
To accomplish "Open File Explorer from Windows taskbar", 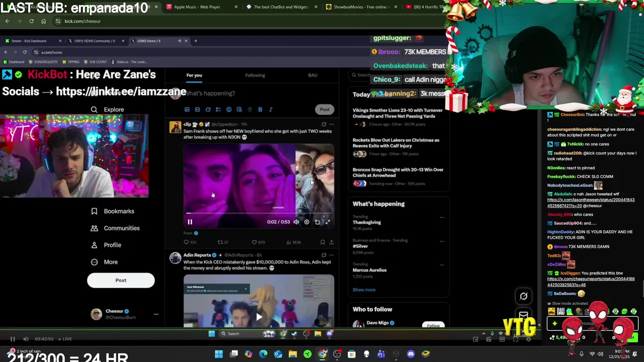I will click(x=293, y=354).
